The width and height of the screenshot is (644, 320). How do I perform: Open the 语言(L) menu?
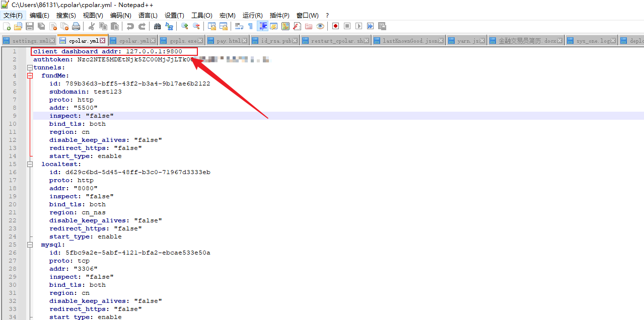(148, 16)
